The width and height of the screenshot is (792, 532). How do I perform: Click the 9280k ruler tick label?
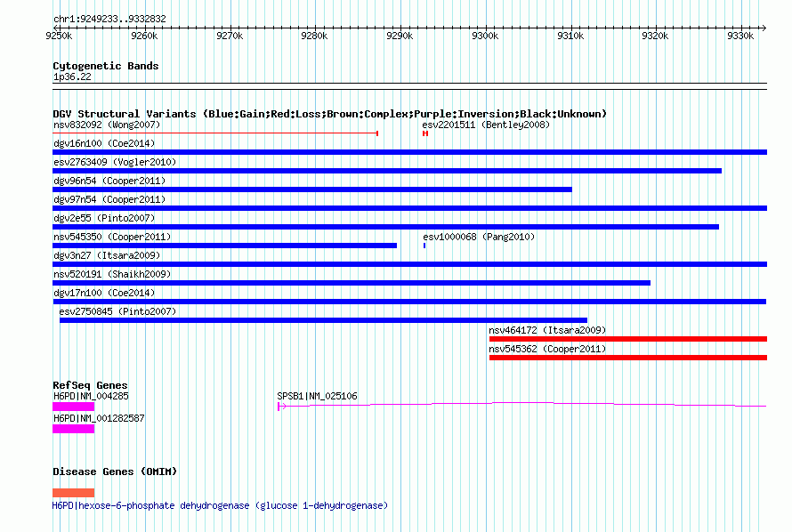point(314,36)
